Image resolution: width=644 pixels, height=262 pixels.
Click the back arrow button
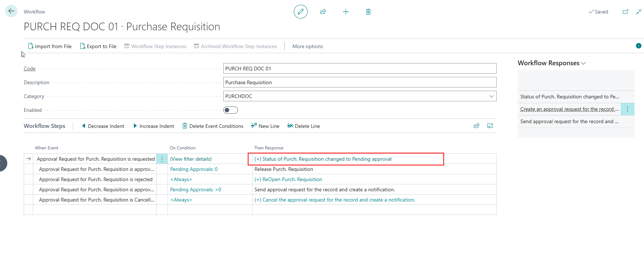(11, 11)
